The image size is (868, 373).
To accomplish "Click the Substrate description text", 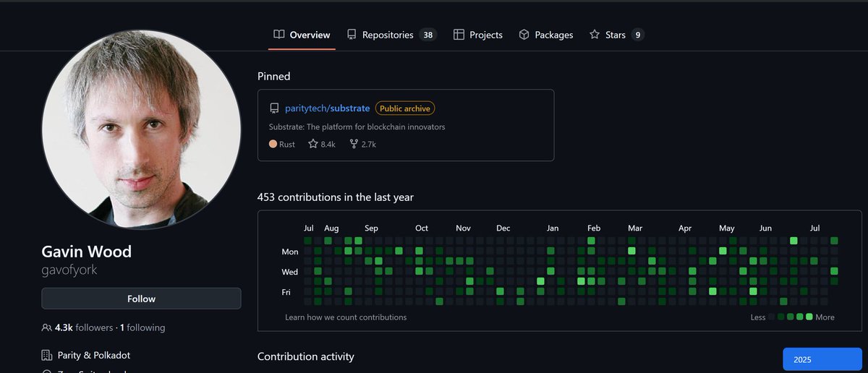I will coord(357,127).
